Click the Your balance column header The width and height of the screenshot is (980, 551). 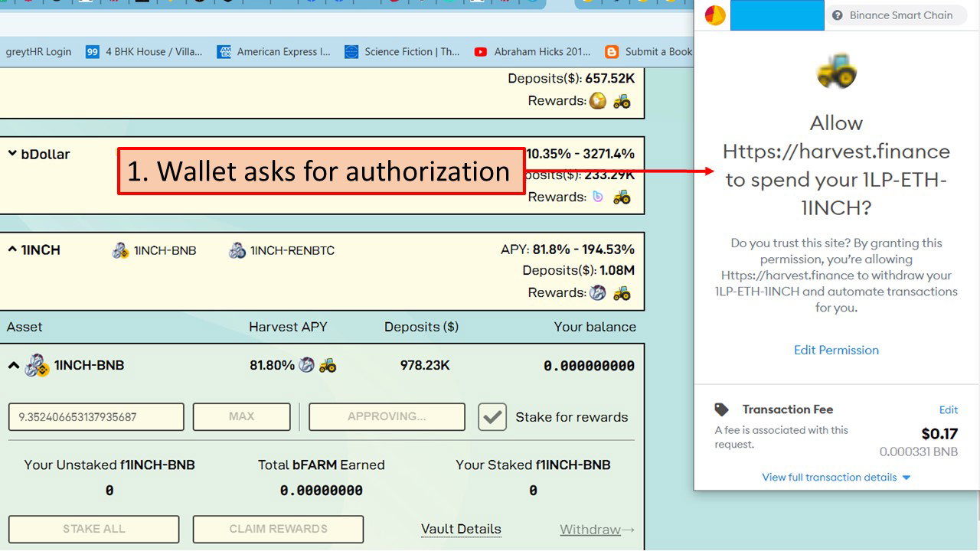pos(595,327)
